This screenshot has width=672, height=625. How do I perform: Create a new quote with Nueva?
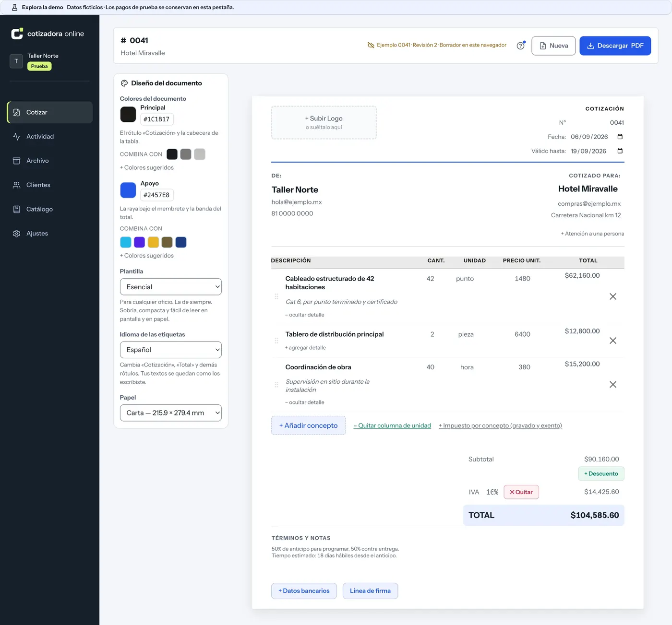click(x=553, y=46)
